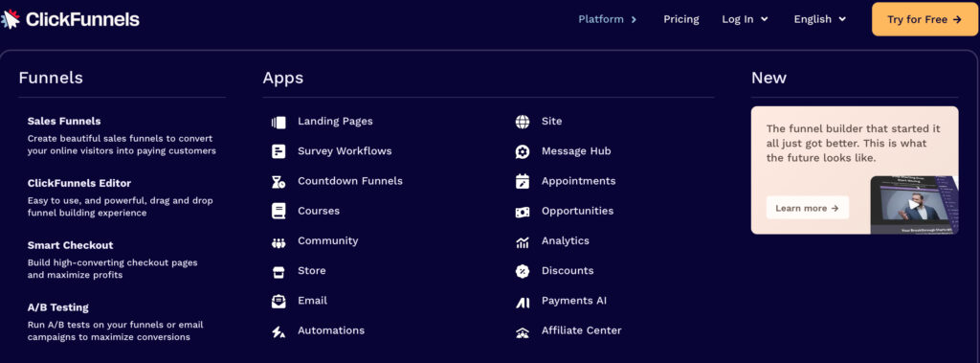Click the Community people icon

(278, 242)
